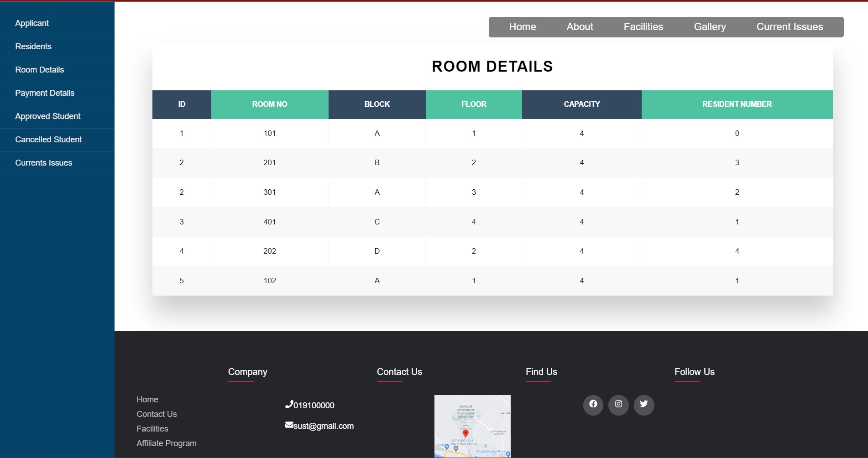Select room number 202 cell
This screenshot has height=458, width=868.
(x=270, y=251)
